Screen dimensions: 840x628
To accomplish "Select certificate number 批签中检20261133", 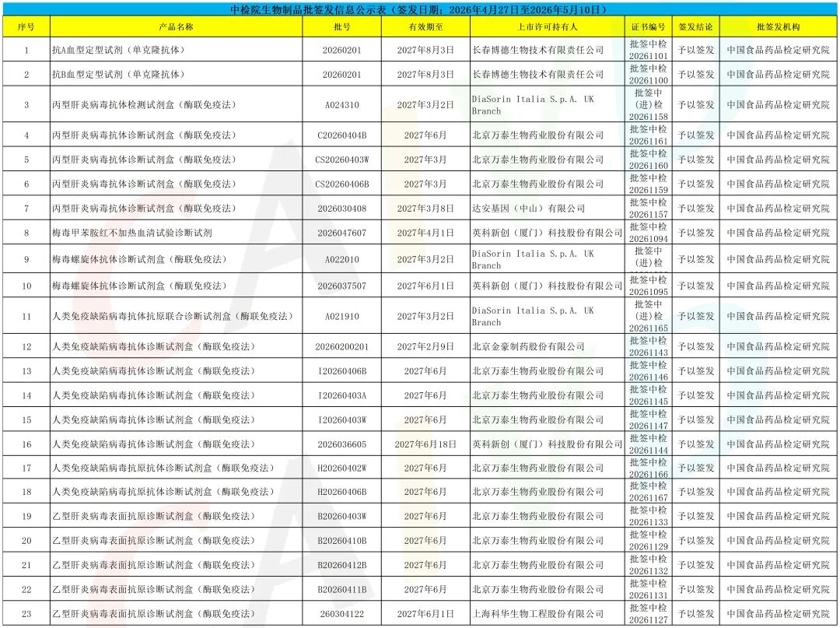I will [648, 517].
